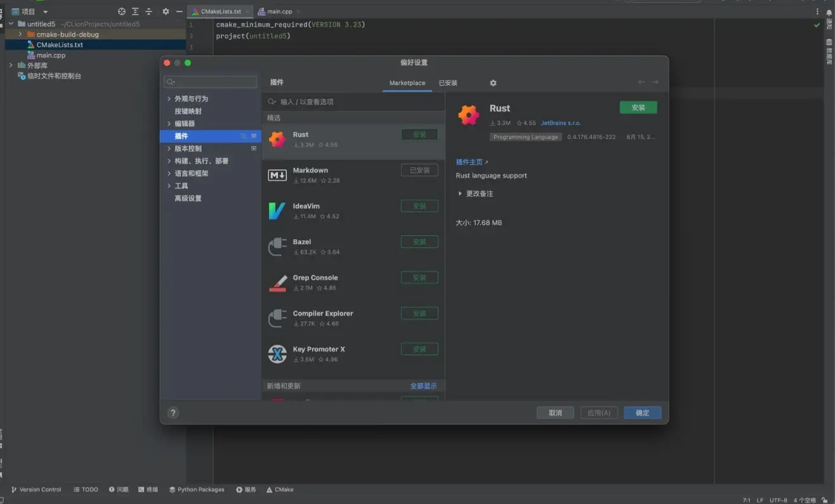
Task: Install the IdeaVim plugin
Action: click(419, 206)
